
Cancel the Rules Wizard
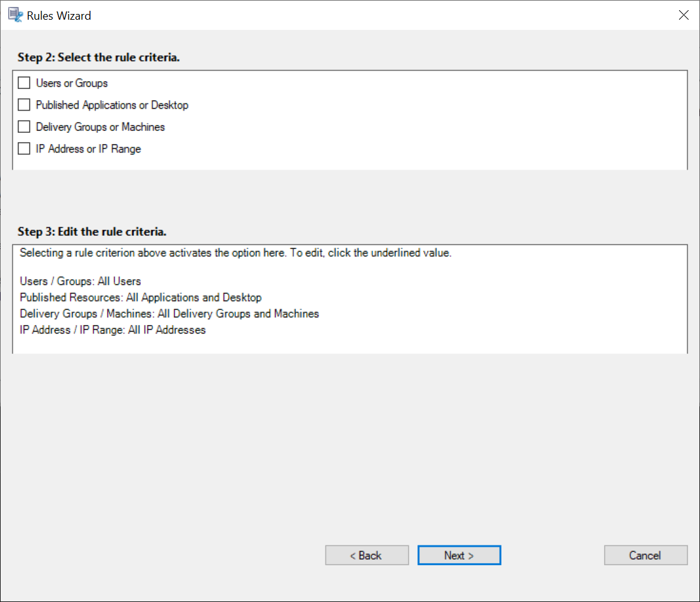click(645, 556)
